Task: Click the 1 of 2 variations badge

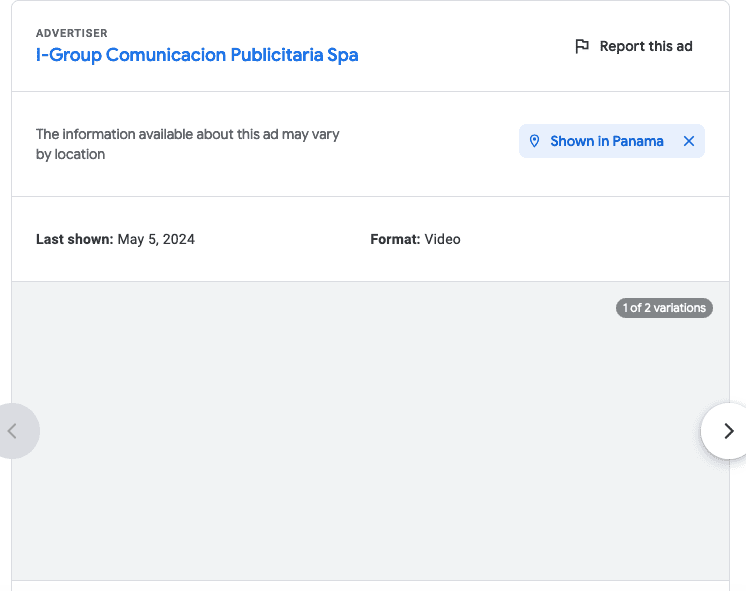Action: [x=664, y=308]
